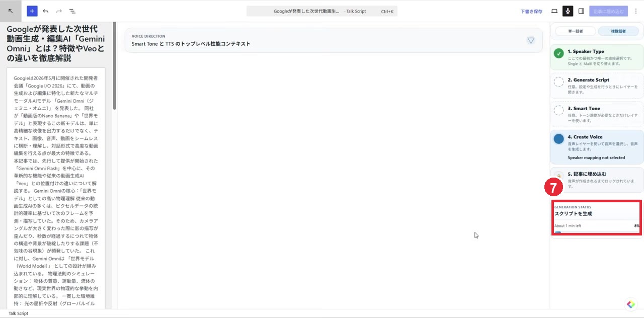
Task: Click the dashed circle beside Generate Script
Action: [558, 82]
